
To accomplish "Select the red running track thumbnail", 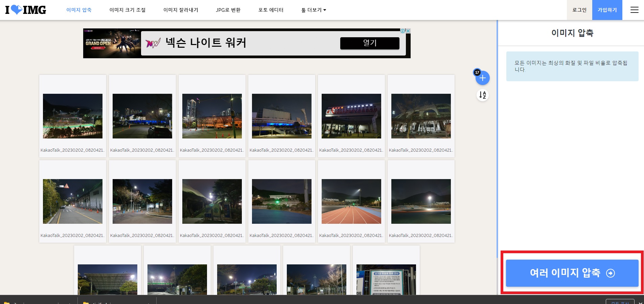I will [351, 201].
